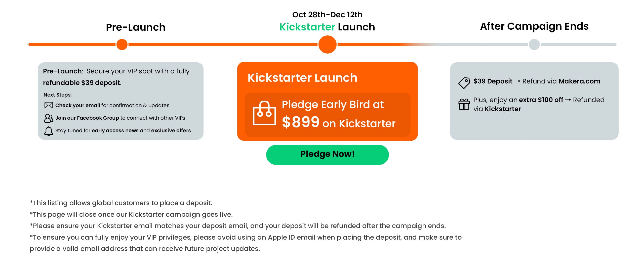Click the price tag deposit icon
644x270 pixels.
464,83
